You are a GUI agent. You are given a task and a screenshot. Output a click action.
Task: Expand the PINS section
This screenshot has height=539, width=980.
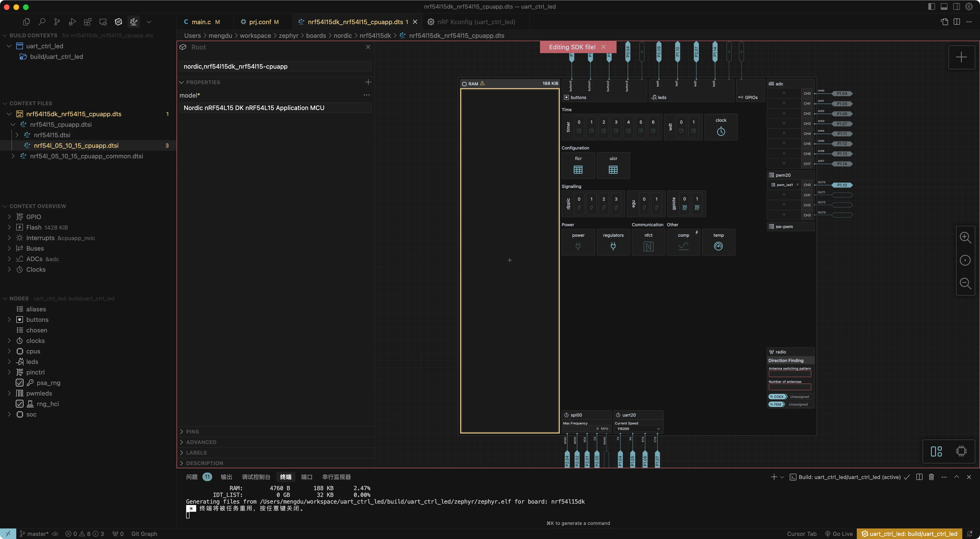point(193,431)
